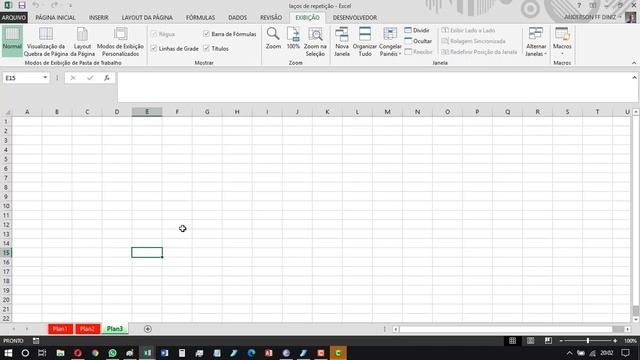Click the macro record icon in status bar

36,340
